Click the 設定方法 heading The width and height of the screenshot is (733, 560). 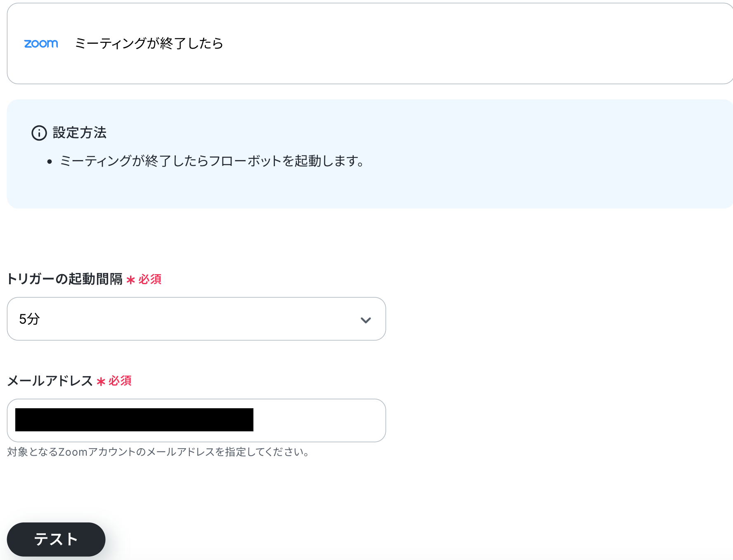[x=80, y=133]
